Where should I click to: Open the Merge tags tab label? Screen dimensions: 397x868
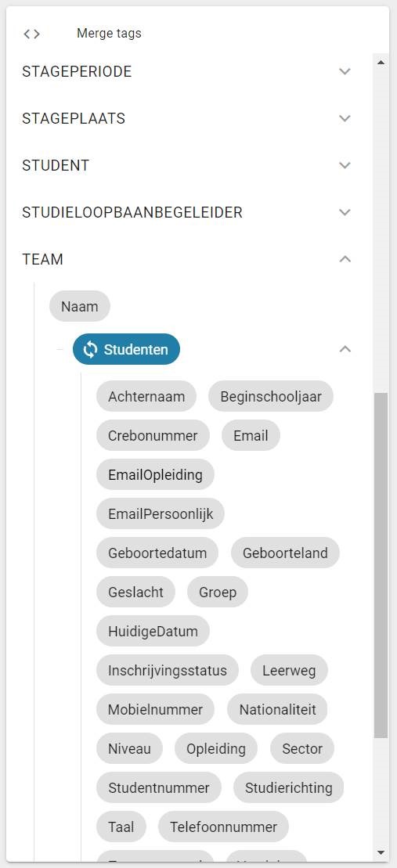(109, 33)
